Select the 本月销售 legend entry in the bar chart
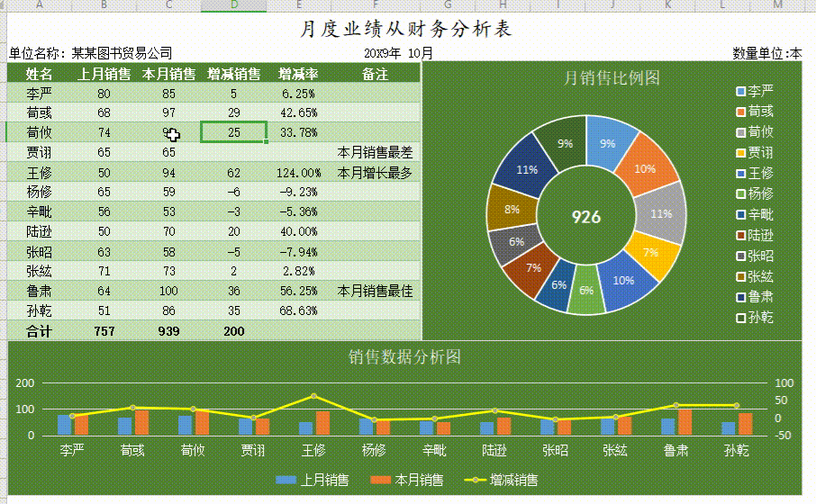This screenshot has height=504, width=816. tap(407, 480)
